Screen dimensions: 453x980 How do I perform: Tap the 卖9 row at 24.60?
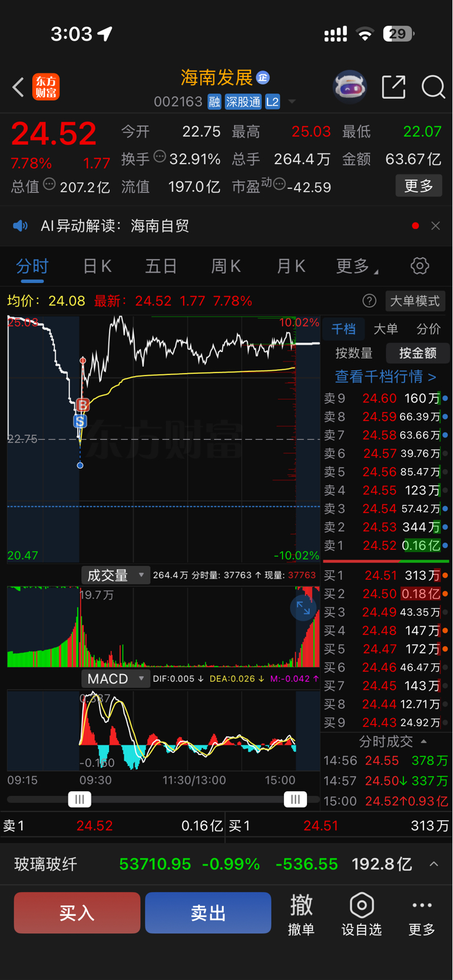pos(386,398)
